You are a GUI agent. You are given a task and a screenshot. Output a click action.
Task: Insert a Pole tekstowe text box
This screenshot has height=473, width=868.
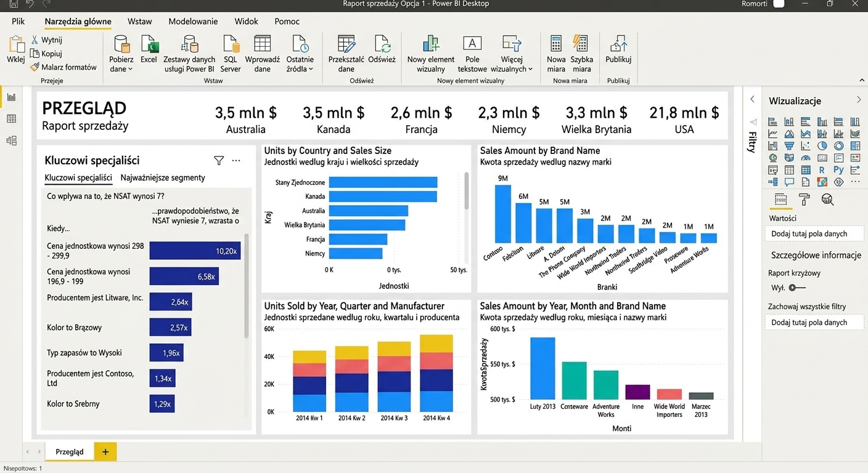pos(472,54)
